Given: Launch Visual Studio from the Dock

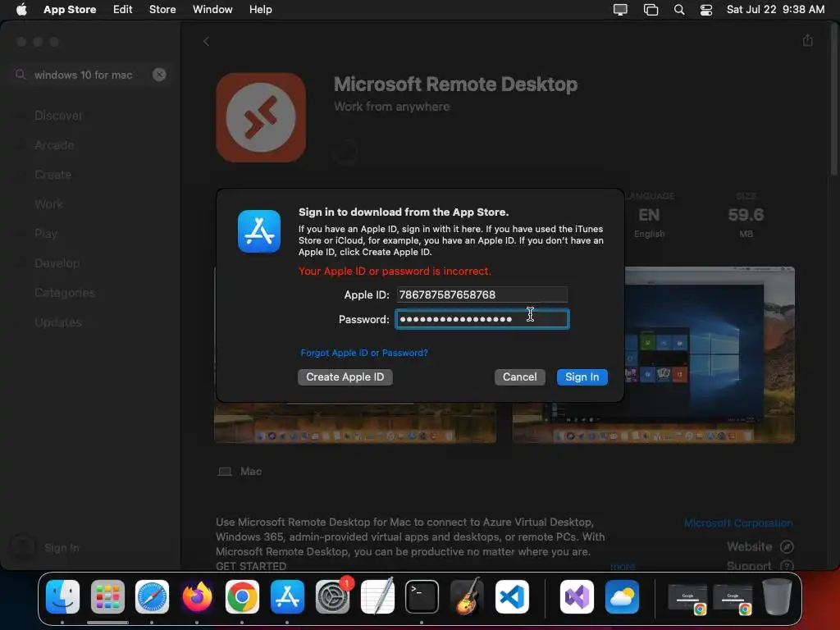Looking at the screenshot, I should (x=577, y=596).
